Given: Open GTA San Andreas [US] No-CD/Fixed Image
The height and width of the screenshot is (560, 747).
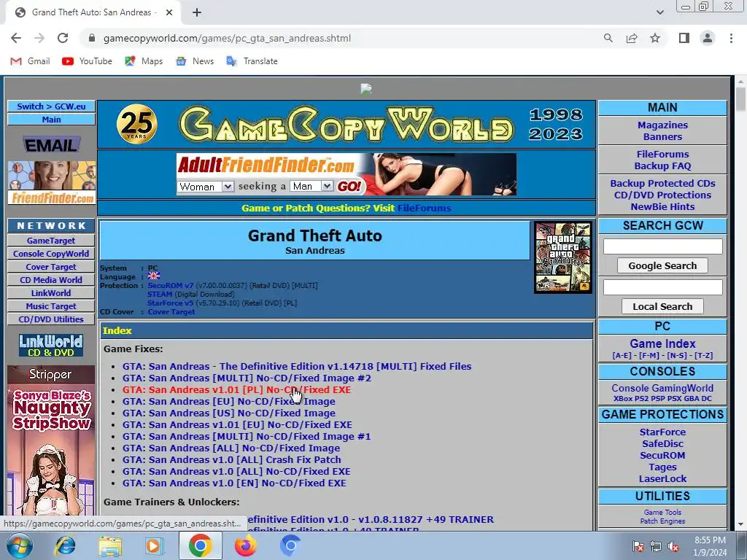Looking at the screenshot, I should pos(228,413).
